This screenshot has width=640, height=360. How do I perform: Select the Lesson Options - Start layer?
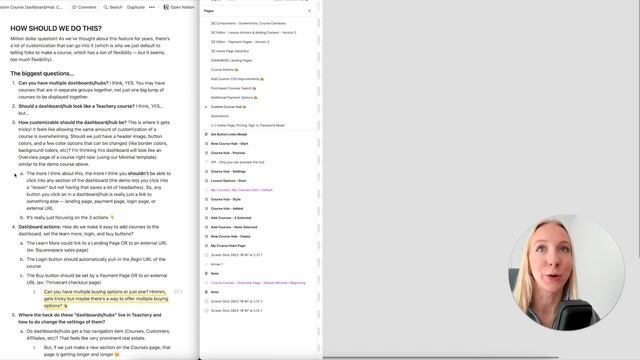(x=228, y=181)
